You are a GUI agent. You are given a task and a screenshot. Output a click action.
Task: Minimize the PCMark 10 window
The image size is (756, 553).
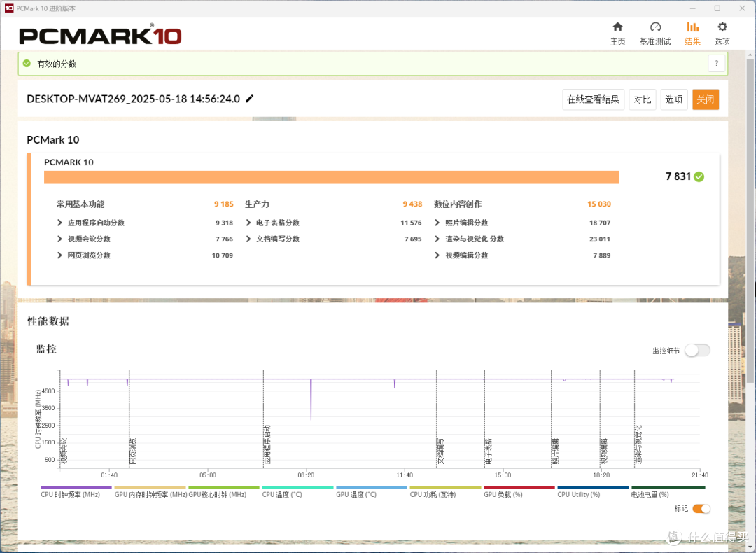[x=692, y=8]
